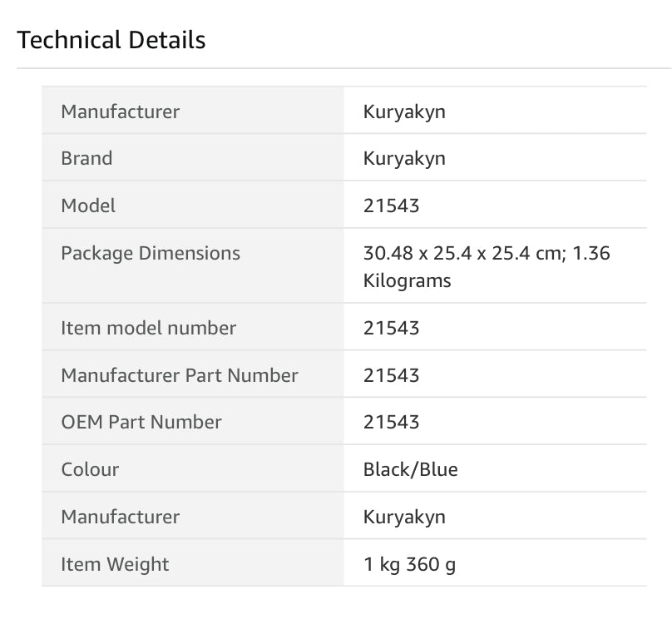Select the Brand row label
Image resolution: width=672 pixels, height=629 pixels.
click(x=86, y=159)
